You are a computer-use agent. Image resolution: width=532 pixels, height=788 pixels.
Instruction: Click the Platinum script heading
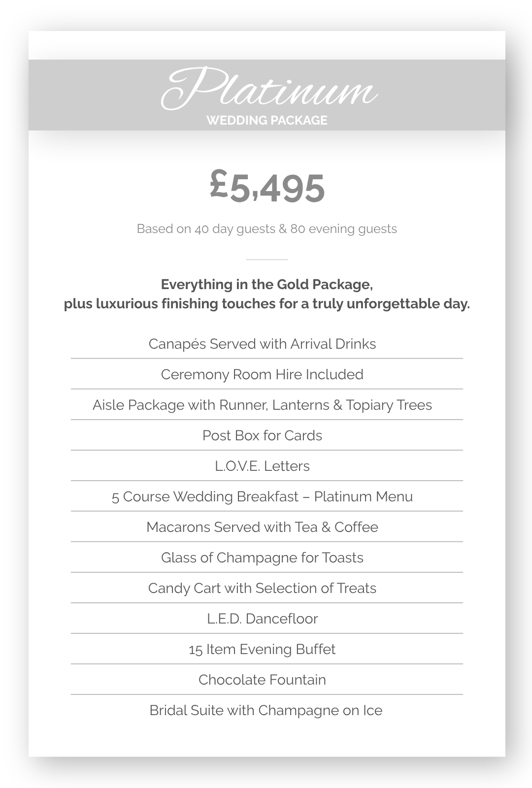pyautogui.click(x=268, y=89)
